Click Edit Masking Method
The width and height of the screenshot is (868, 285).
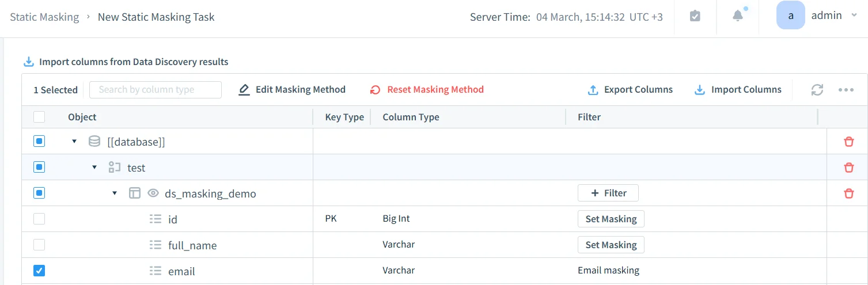[x=292, y=89]
